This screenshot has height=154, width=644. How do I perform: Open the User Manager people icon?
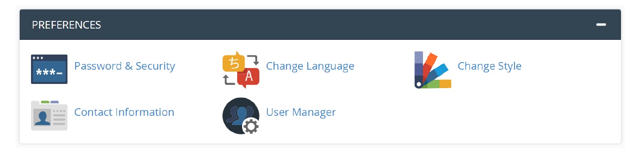(x=241, y=116)
